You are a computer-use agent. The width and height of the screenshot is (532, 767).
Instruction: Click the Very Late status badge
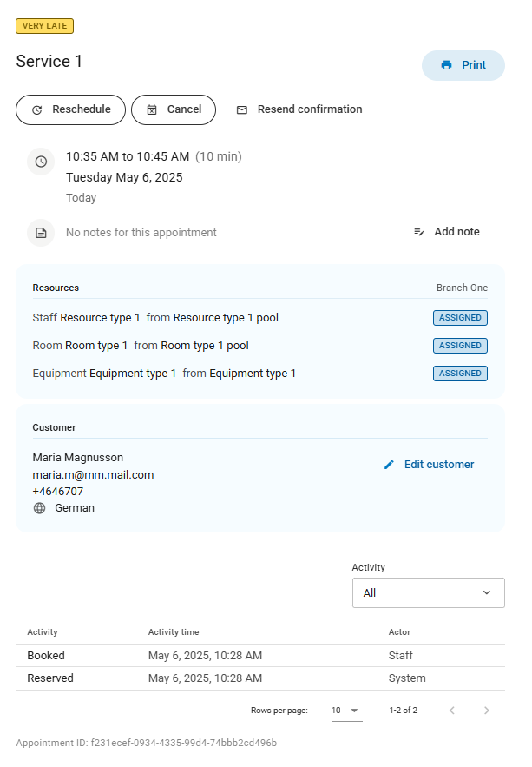point(44,26)
